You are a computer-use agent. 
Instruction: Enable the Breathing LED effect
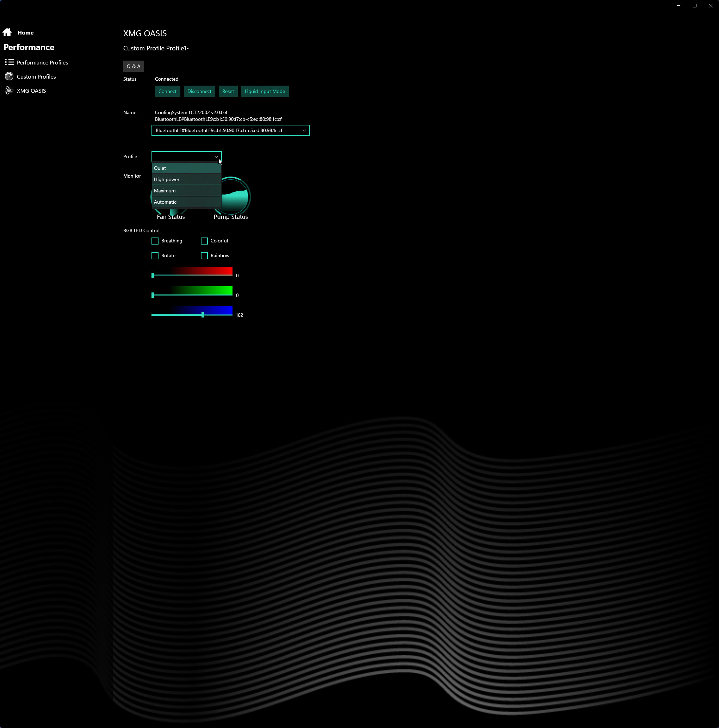(x=155, y=241)
